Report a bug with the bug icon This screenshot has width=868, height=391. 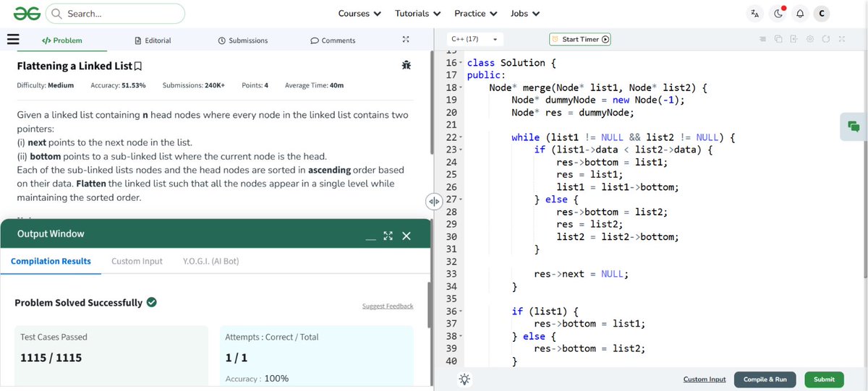pos(407,65)
